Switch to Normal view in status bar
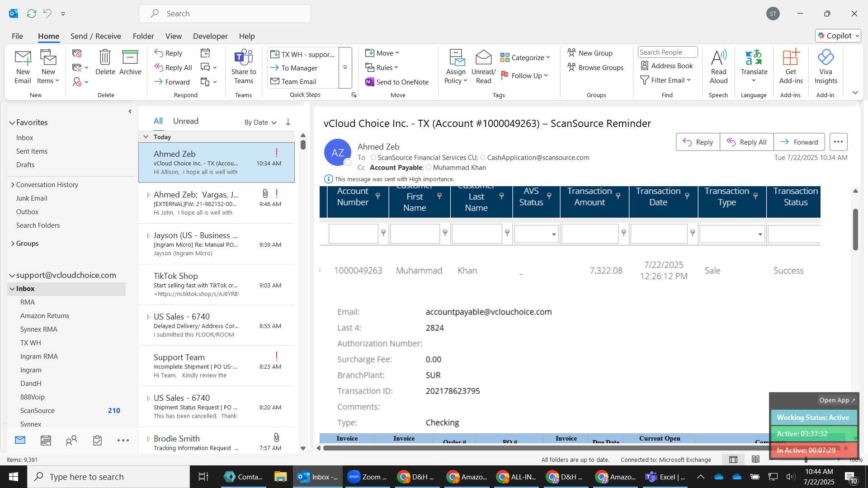This screenshot has width=868, height=488. pyautogui.click(x=733, y=460)
